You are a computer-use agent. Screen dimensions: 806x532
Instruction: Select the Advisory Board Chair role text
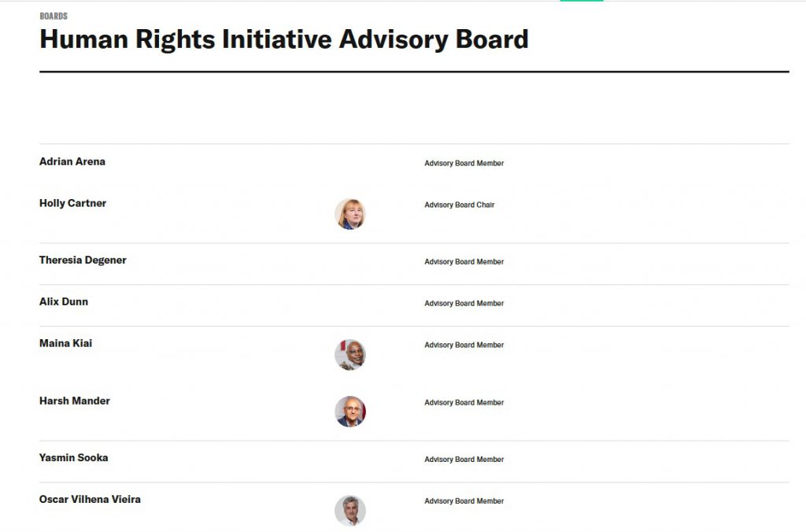(x=460, y=205)
